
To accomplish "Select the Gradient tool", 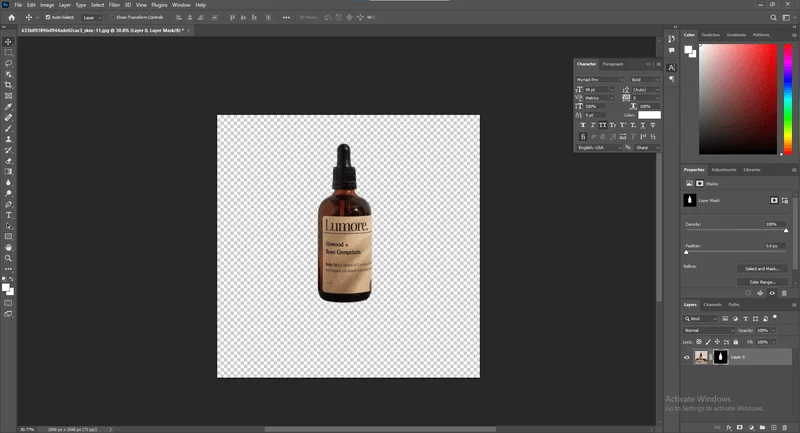I will (8, 171).
